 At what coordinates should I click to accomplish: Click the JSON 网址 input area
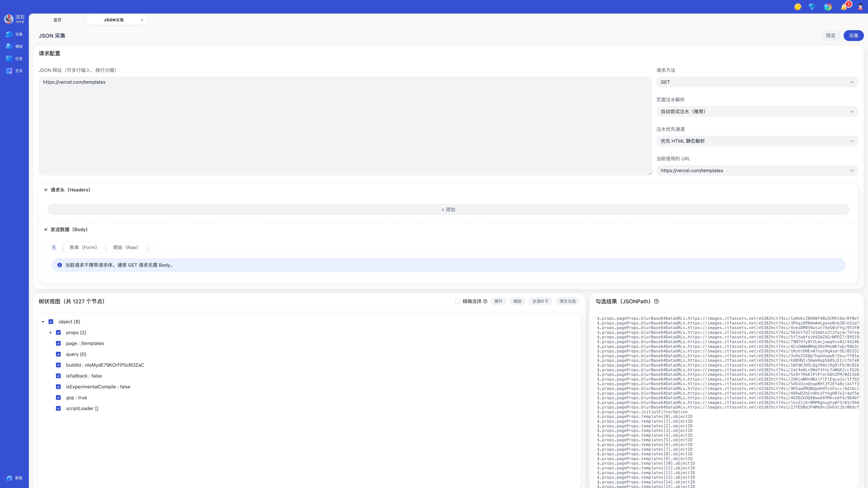345,126
